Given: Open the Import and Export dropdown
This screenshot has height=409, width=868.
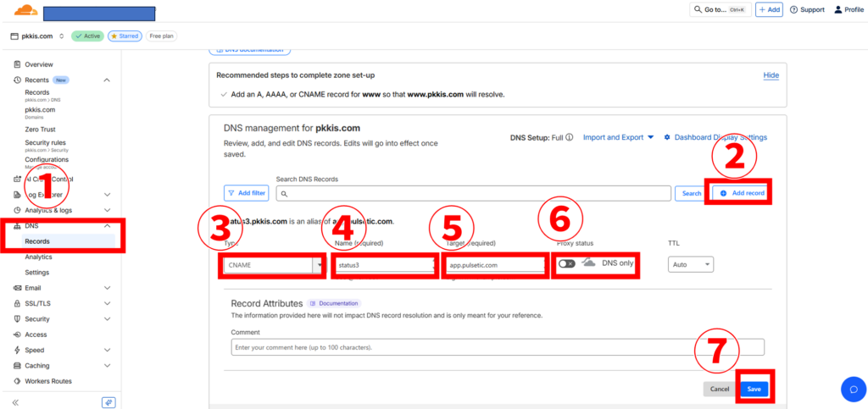Looking at the screenshot, I should (x=618, y=137).
